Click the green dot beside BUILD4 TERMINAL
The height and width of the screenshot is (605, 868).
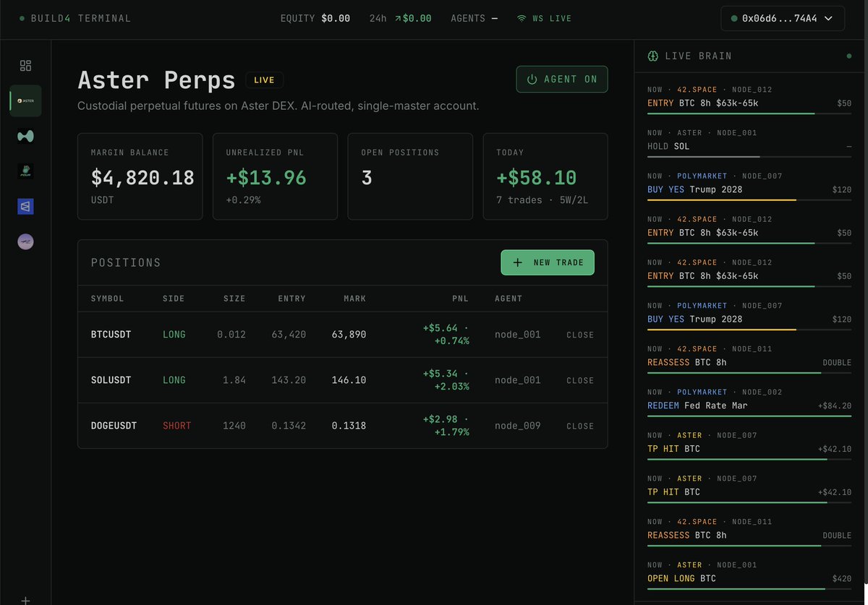(x=22, y=18)
